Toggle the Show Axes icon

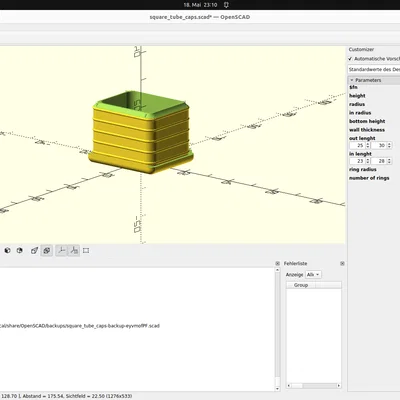(x=61, y=250)
